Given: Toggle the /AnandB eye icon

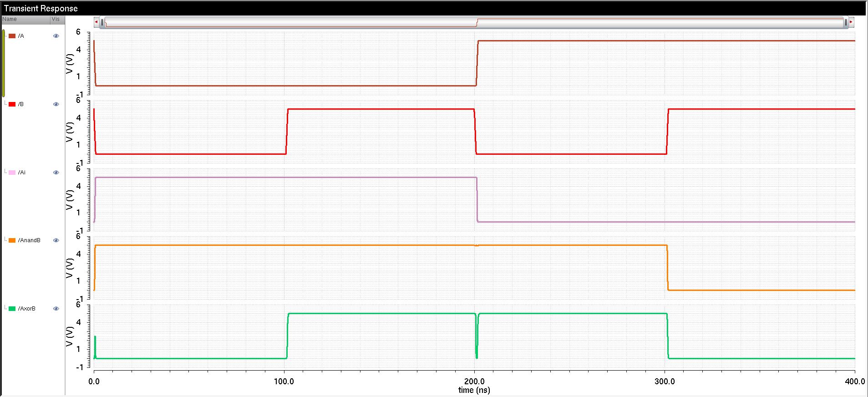Looking at the screenshot, I should click(x=56, y=240).
